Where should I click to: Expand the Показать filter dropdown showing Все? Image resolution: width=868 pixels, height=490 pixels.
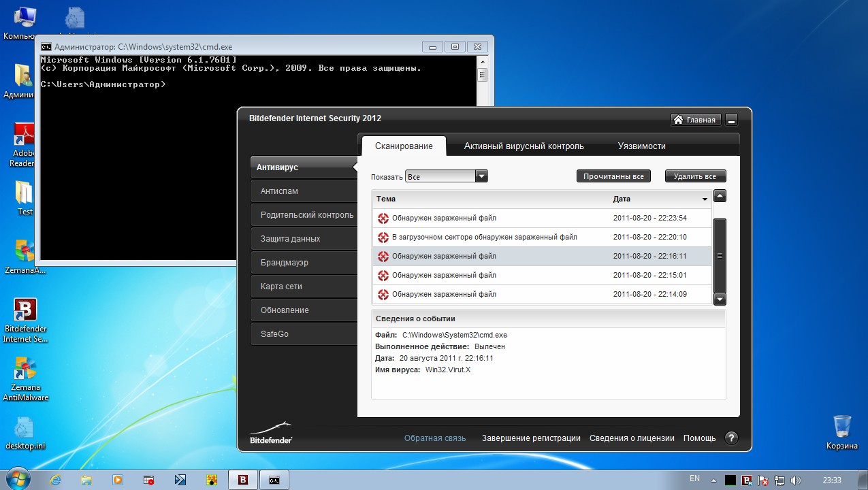click(447, 176)
